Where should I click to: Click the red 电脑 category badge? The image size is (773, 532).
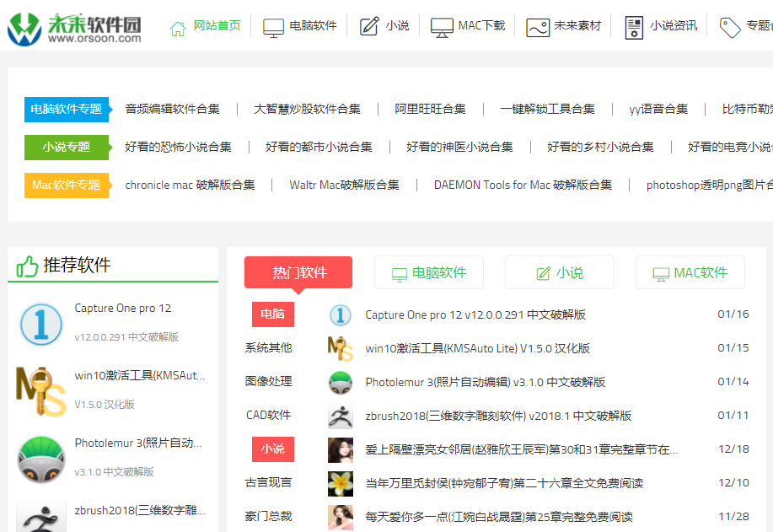273,314
